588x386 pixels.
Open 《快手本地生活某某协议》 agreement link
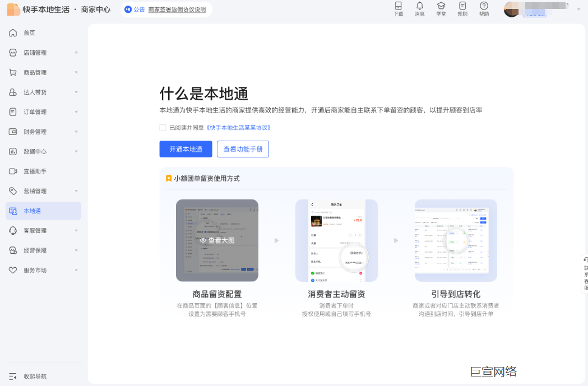pyautogui.click(x=240, y=128)
